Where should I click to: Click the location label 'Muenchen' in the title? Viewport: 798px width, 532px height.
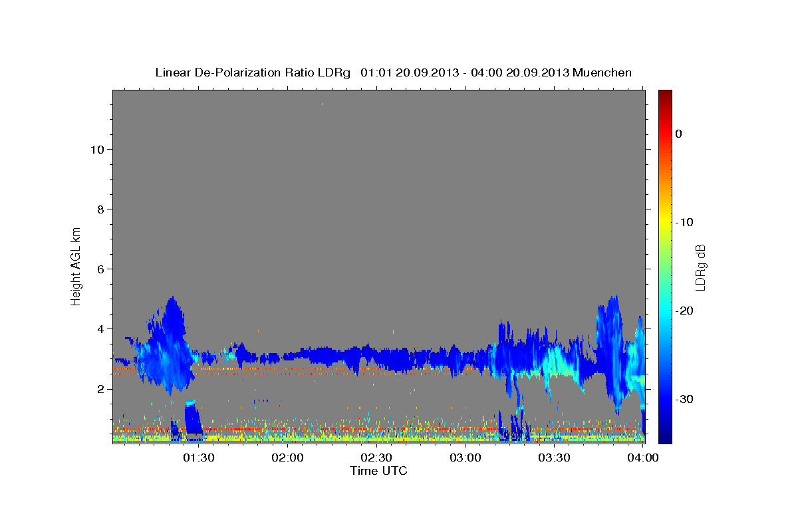pos(603,72)
